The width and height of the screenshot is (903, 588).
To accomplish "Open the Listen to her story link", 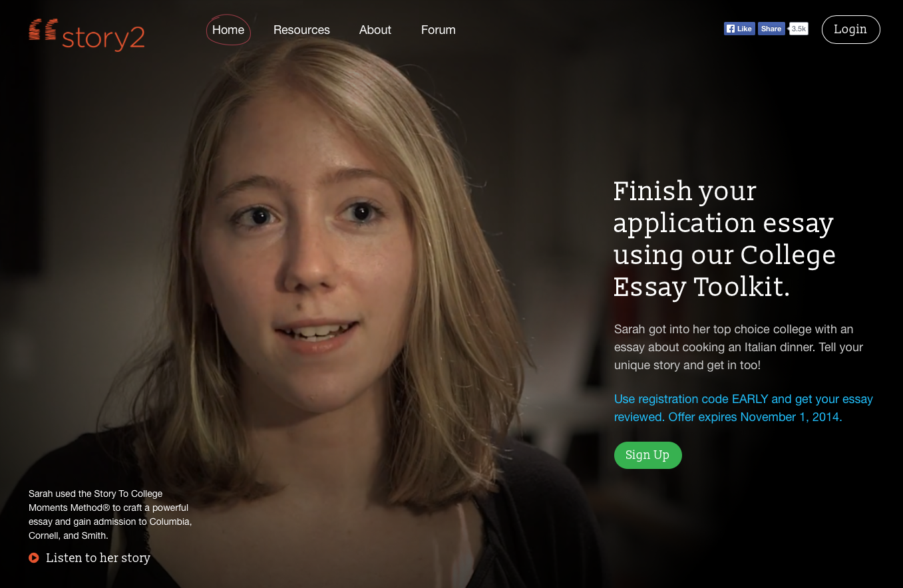I will tap(98, 557).
